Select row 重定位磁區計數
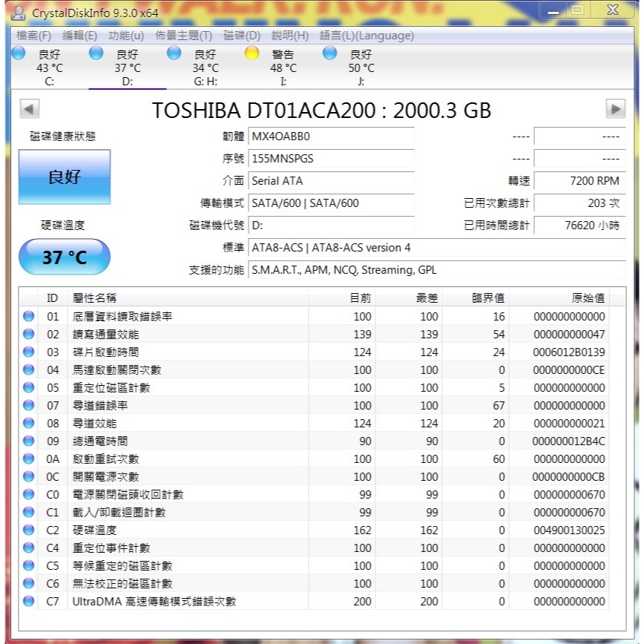The width and height of the screenshot is (644, 644). coord(315,387)
